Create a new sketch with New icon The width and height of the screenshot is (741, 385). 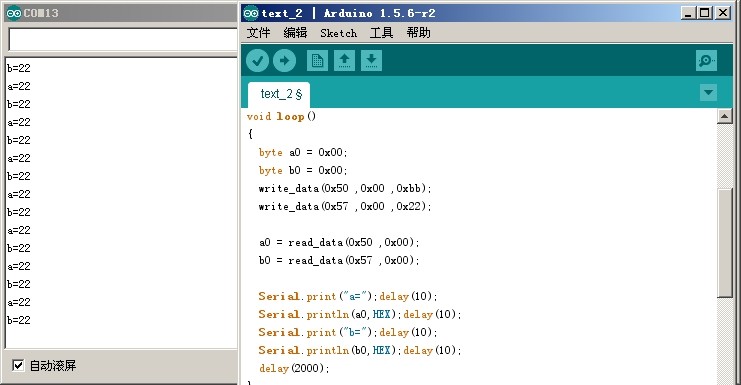[x=317, y=60]
